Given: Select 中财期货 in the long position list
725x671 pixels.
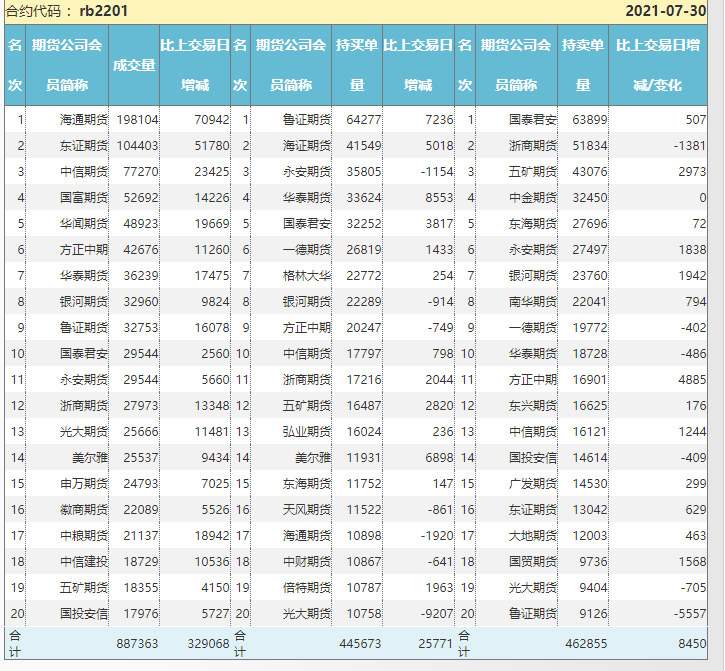Looking at the screenshot, I should [x=307, y=562].
